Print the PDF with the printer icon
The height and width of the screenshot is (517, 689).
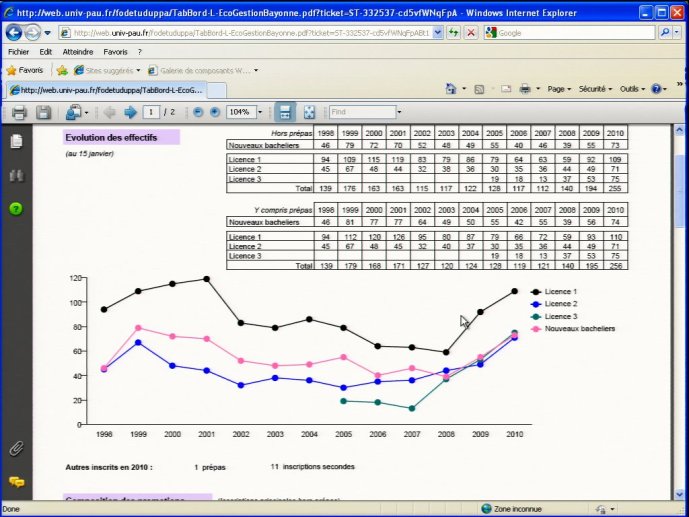pos(19,112)
